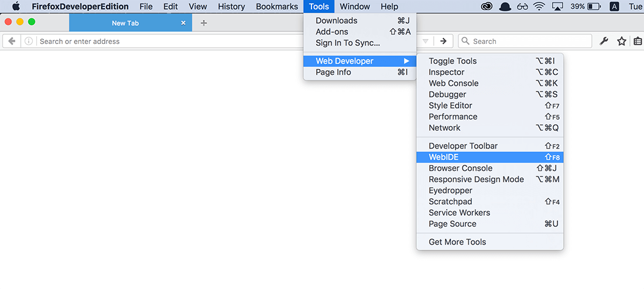Launch WebIDE

pos(490,157)
